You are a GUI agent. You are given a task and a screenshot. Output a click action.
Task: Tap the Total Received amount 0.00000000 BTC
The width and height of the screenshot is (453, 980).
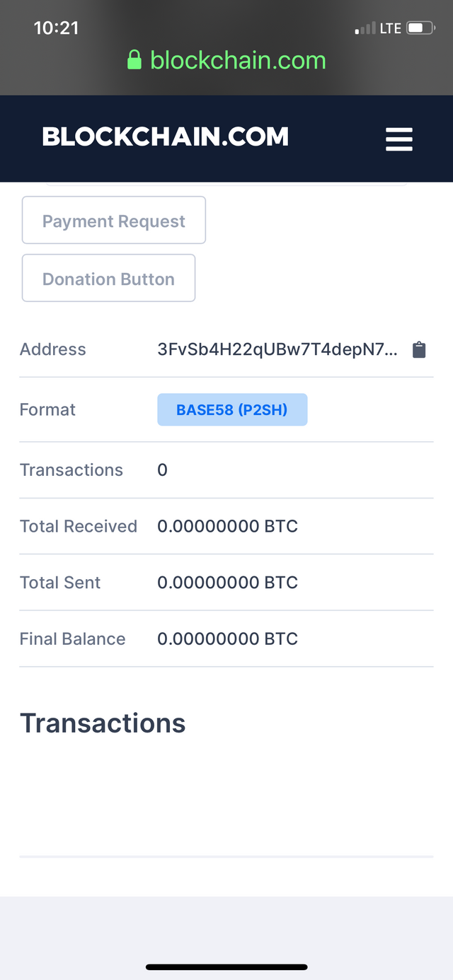(227, 526)
